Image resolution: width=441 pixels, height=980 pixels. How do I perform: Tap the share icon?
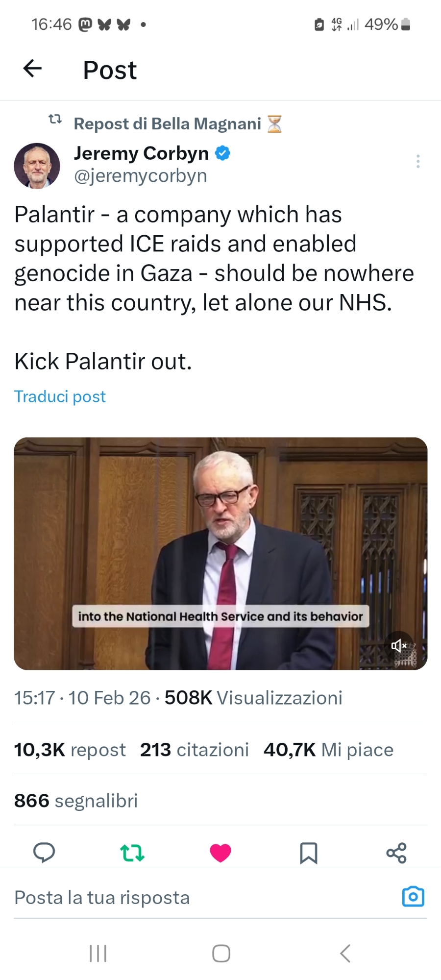point(396,853)
